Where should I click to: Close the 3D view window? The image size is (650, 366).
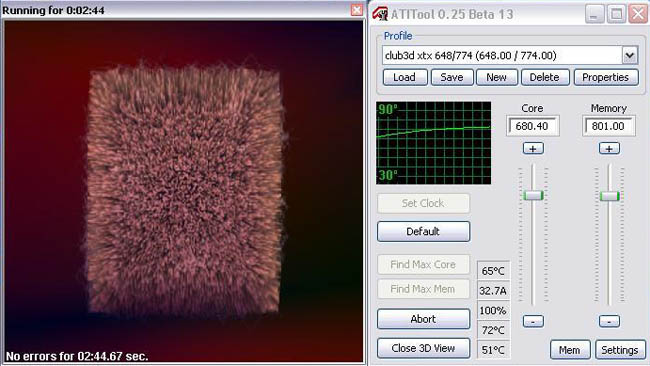click(x=357, y=10)
